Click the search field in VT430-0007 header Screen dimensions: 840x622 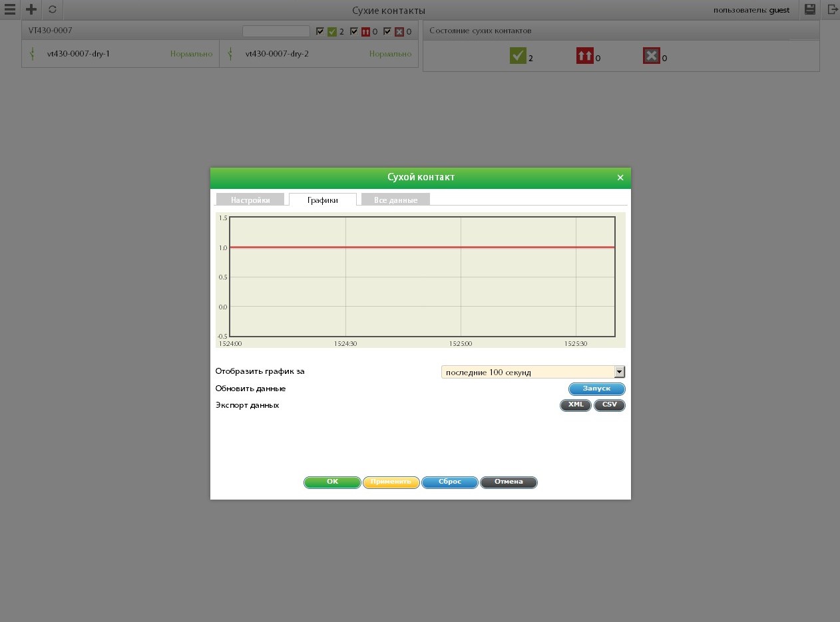tap(276, 31)
